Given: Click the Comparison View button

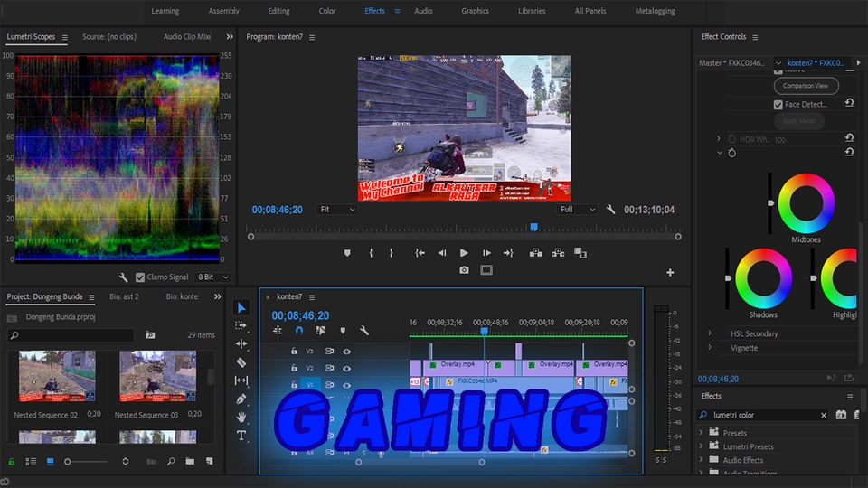Looking at the screenshot, I should [x=806, y=86].
